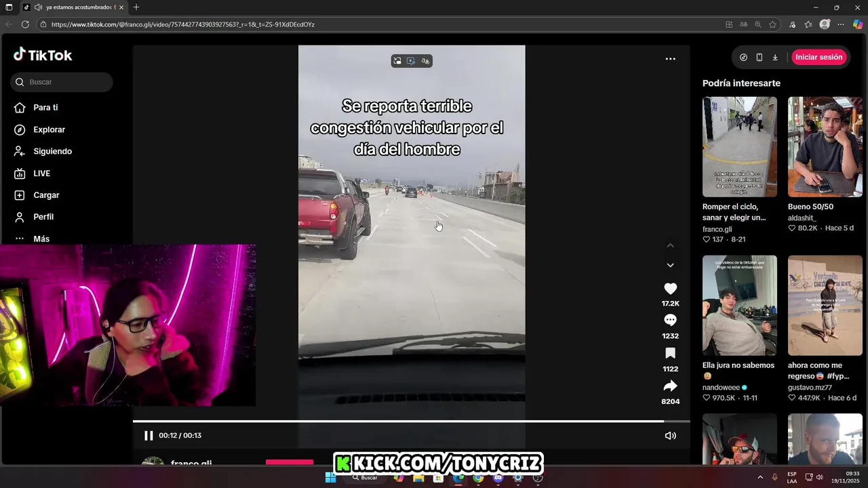The width and height of the screenshot is (868, 488).
Task: Open browser profile avatar
Action: tap(825, 24)
